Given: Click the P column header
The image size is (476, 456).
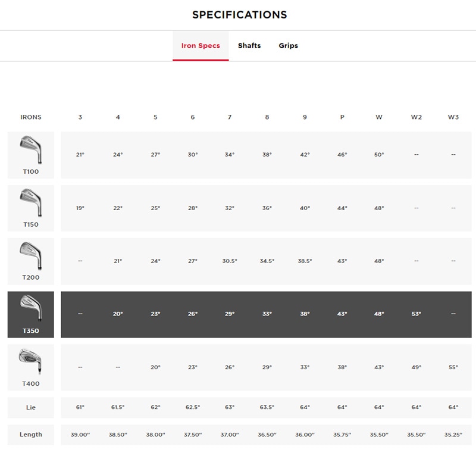Looking at the screenshot, I should [x=342, y=117].
